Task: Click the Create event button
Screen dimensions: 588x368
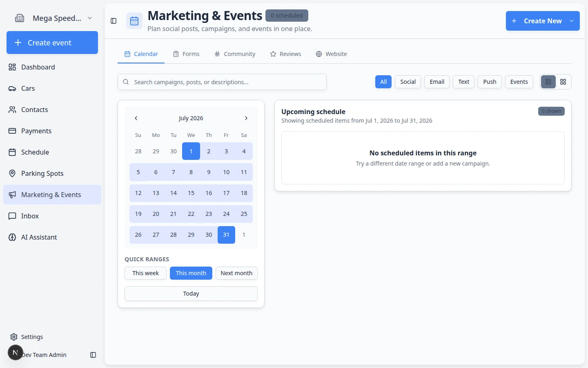Action: 52,43
